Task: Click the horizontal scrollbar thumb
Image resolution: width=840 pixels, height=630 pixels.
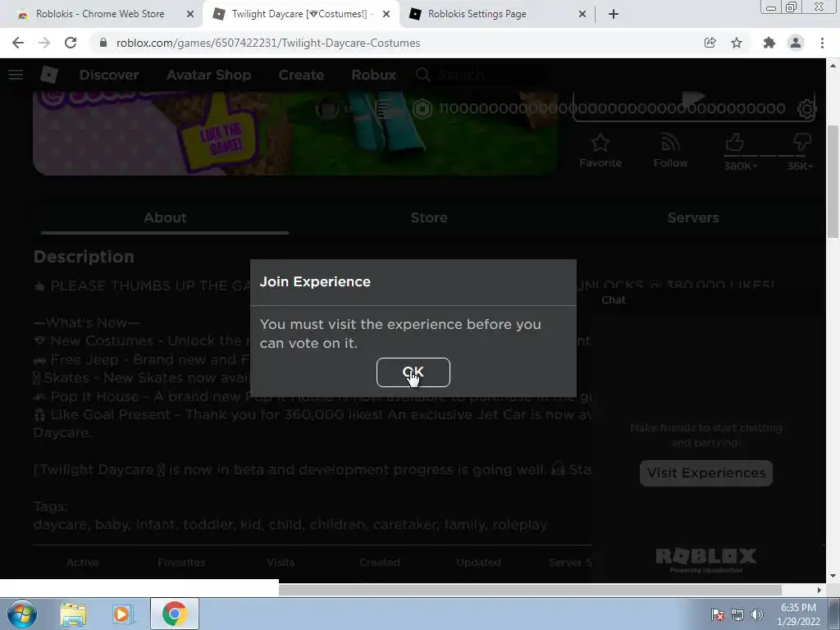Action: (x=530, y=590)
